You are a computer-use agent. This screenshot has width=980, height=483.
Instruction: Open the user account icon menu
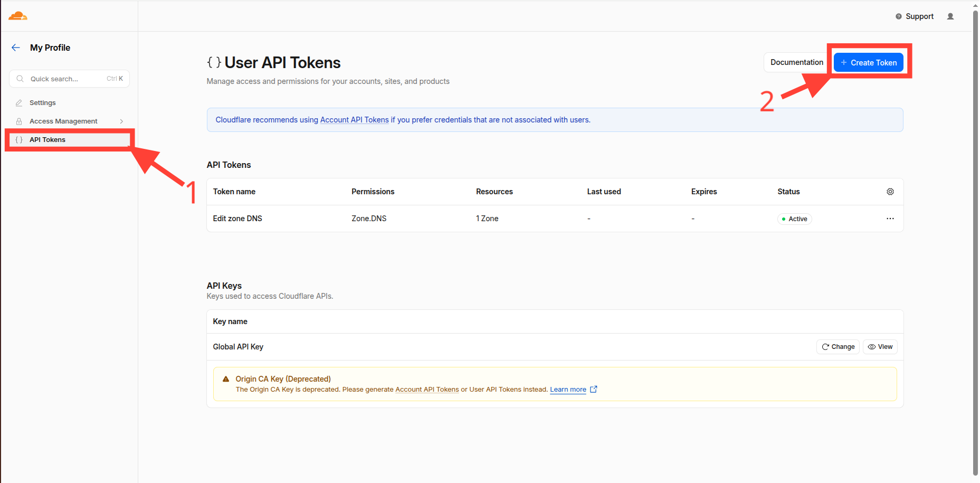(950, 16)
